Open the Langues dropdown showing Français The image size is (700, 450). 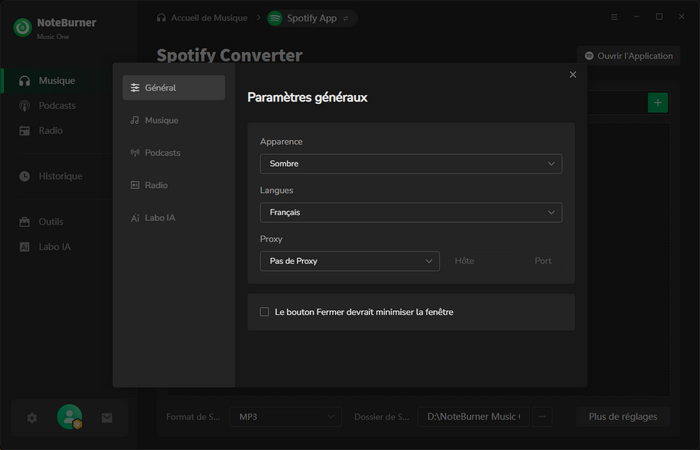[x=410, y=212]
